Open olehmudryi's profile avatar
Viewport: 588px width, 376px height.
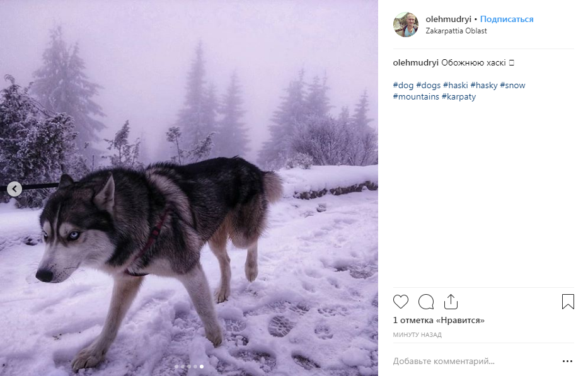406,25
